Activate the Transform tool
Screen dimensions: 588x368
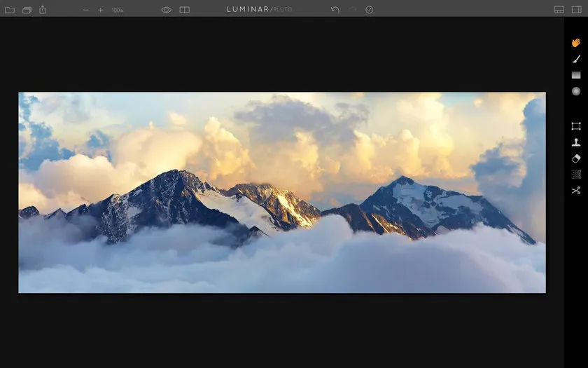[575, 126]
